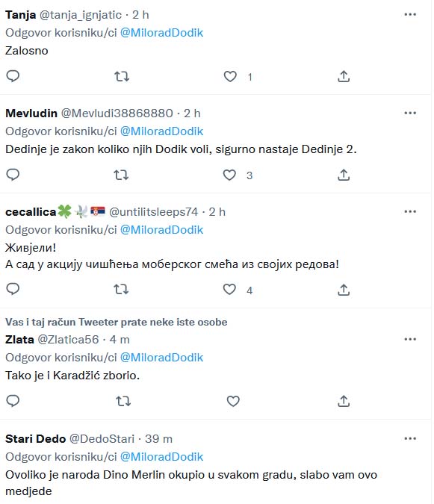Retweet Zlata's Karadžić tweet
Image resolution: width=434 pixels, height=504 pixels.
click(x=123, y=401)
